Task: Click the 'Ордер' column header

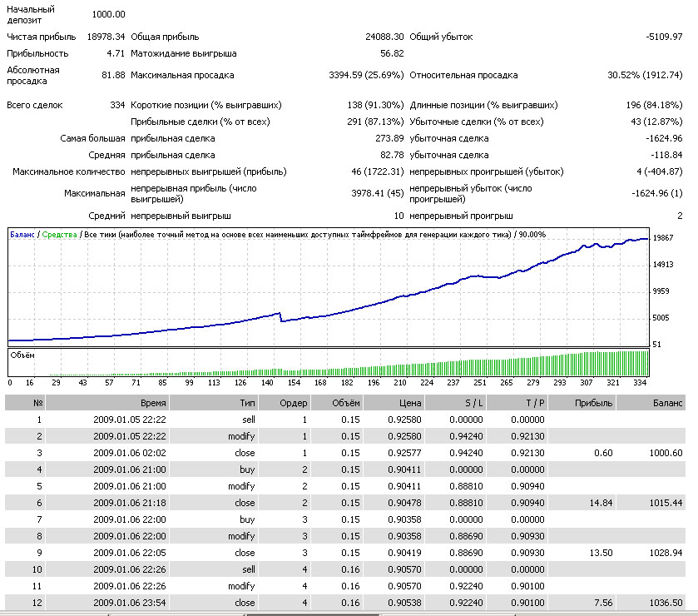Action: point(284,403)
